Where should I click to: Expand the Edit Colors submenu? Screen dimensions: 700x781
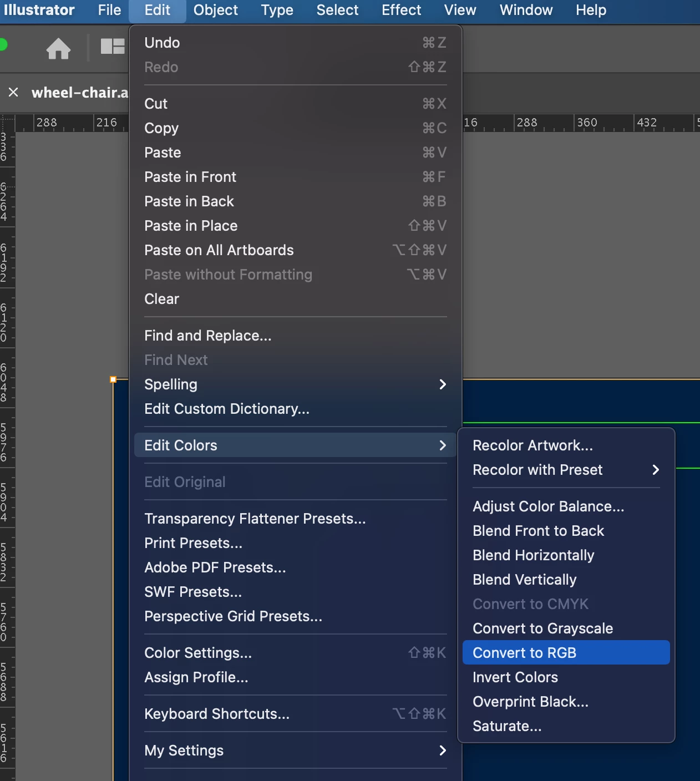click(295, 445)
